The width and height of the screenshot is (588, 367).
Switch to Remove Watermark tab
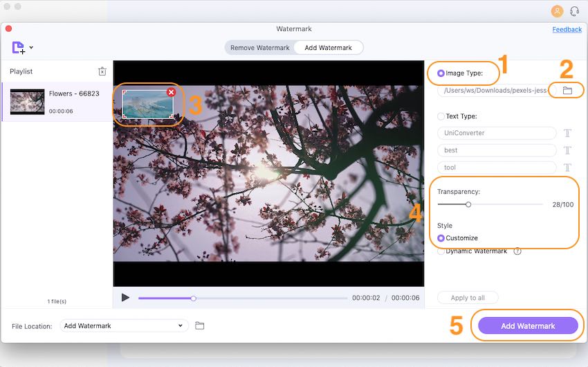pos(260,48)
